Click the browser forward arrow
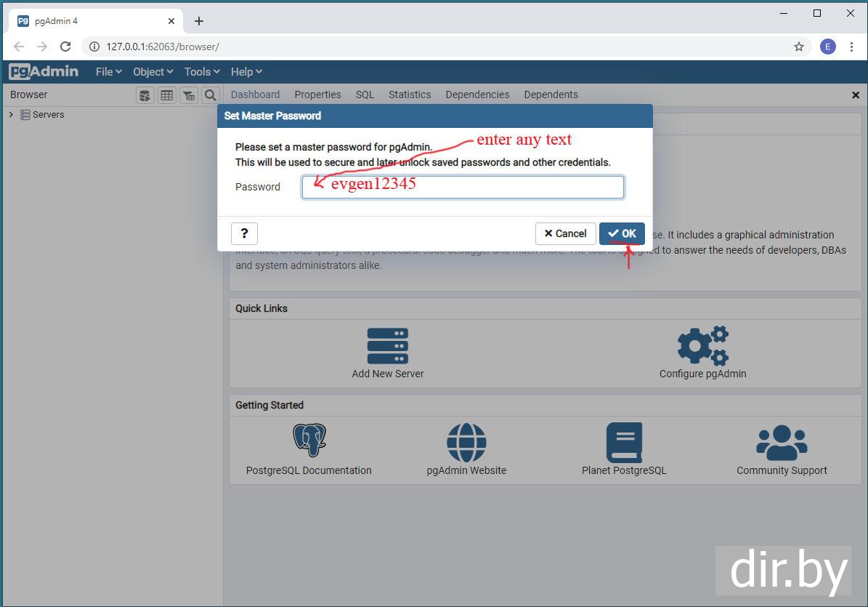 (42, 47)
